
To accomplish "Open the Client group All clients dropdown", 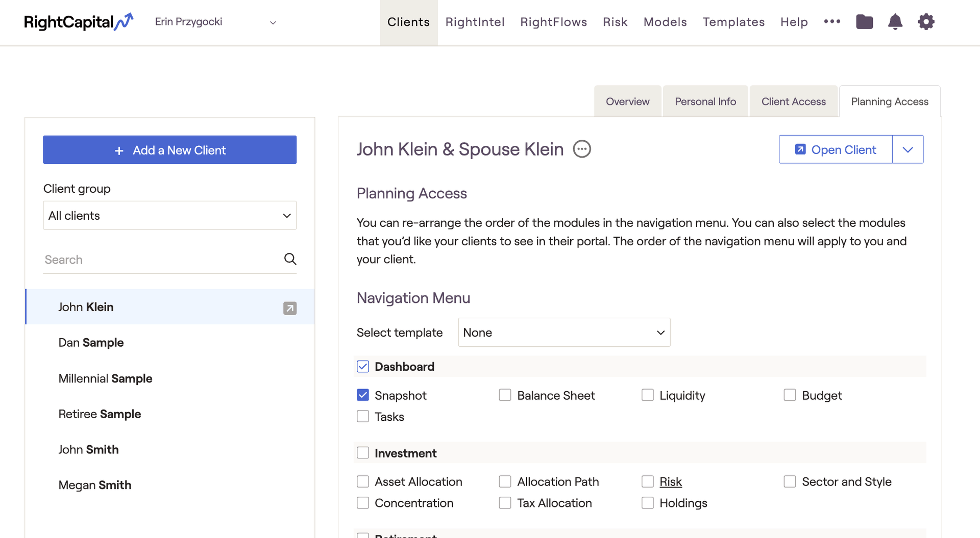I will click(x=169, y=215).
